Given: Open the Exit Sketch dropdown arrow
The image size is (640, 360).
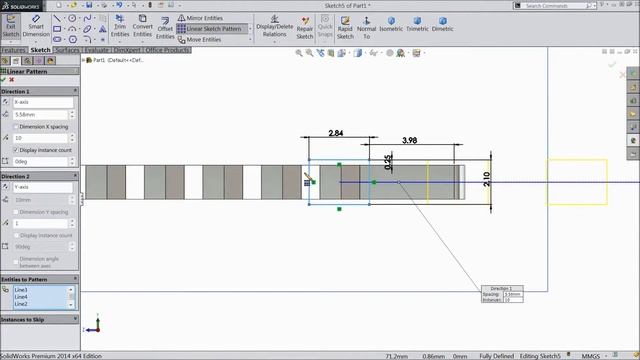Looking at the screenshot, I should (x=11, y=42).
